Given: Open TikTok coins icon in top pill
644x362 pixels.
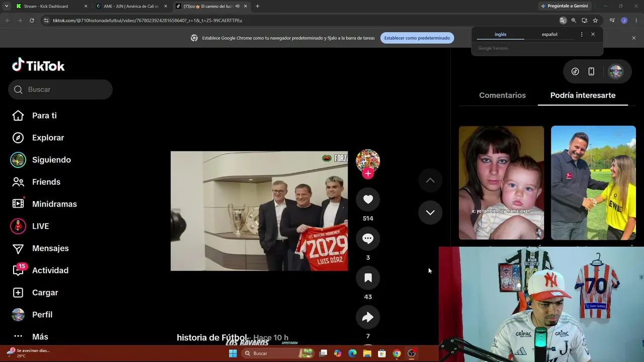Looking at the screenshot, I should (x=575, y=71).
